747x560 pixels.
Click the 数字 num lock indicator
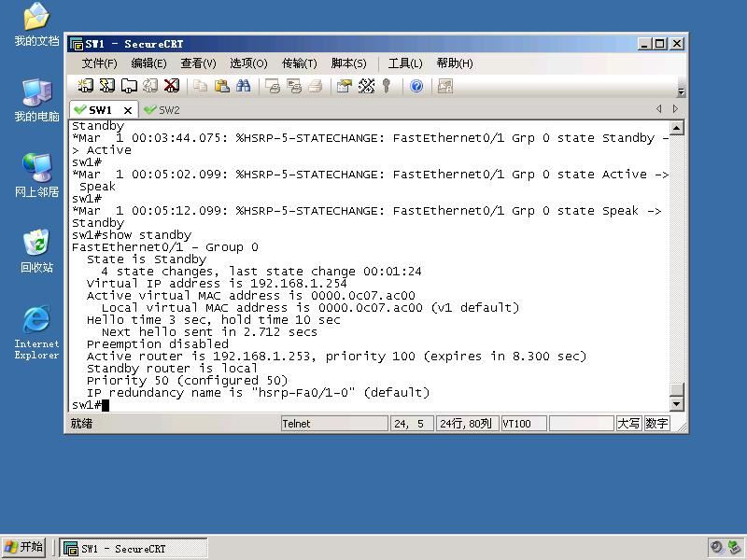[656, 424]
